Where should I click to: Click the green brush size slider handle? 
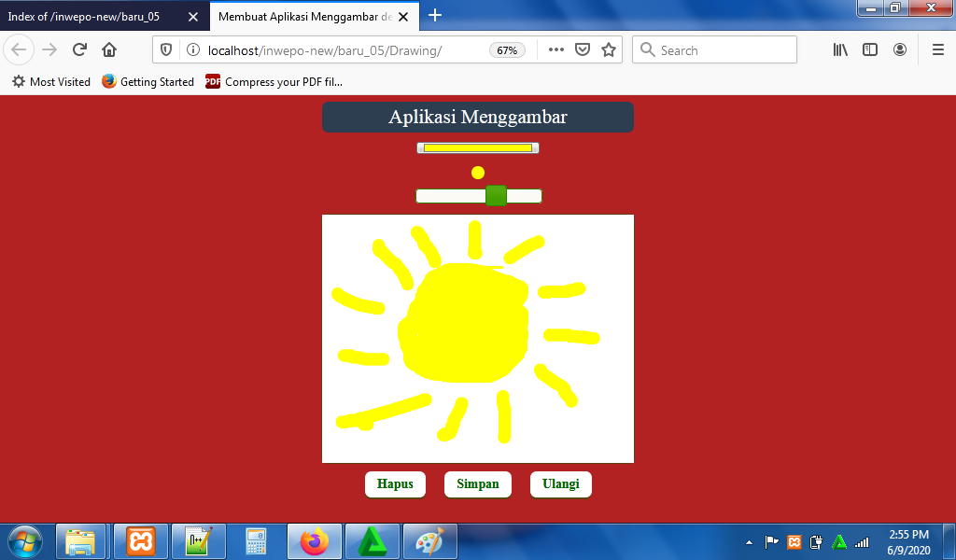pyautogui.click(x=497, y=196)
